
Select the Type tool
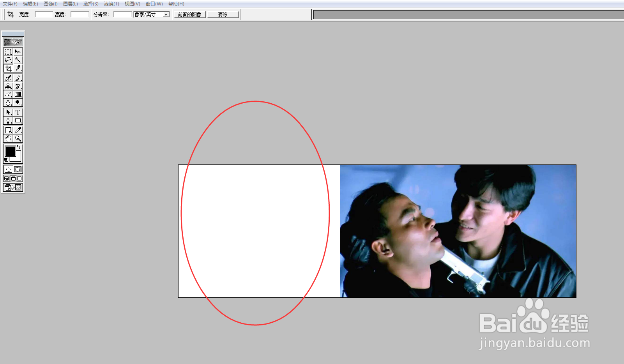(18, 112)
